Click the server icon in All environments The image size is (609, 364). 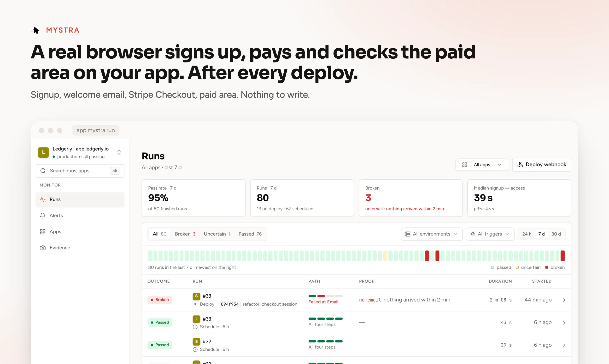click(408, 234)
